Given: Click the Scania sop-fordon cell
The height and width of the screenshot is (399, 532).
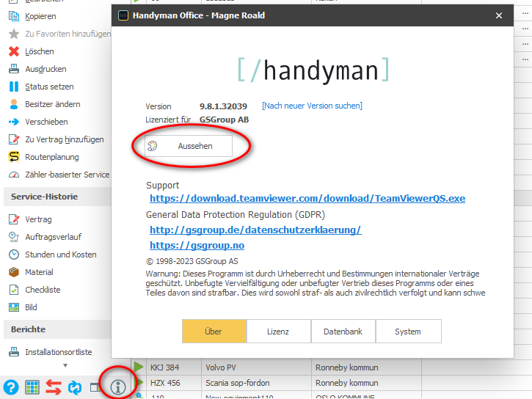Looking at the screenshot, I should (257, 383).
